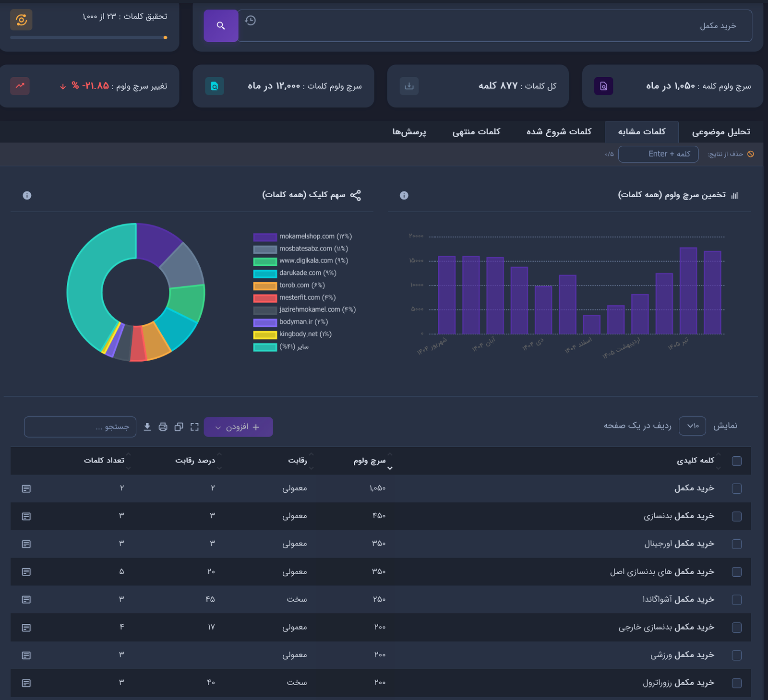Check the box for خرید مکمل آشواگاندا
768x700 pixels.
pyautogui.click(x=737, y=600)
